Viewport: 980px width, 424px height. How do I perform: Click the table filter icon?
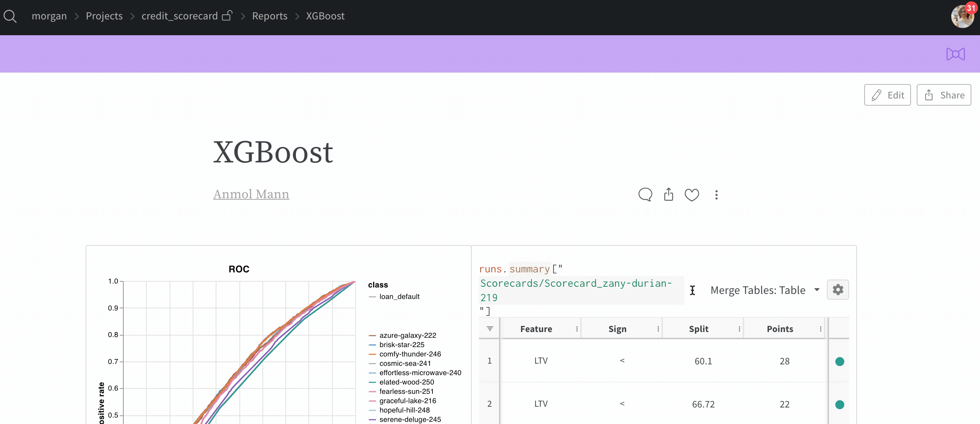[x=490, y=328]
